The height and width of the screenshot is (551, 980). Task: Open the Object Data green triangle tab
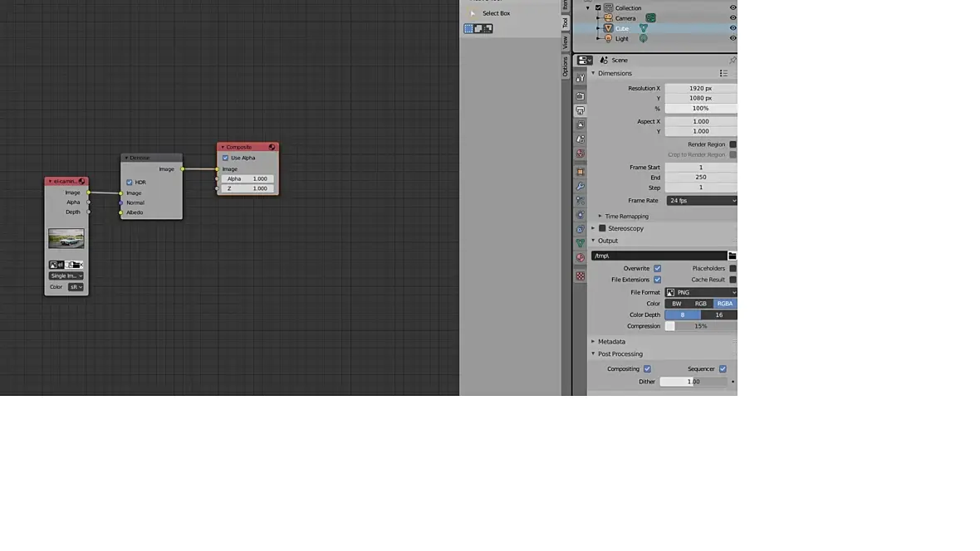(x=581, y=243)
